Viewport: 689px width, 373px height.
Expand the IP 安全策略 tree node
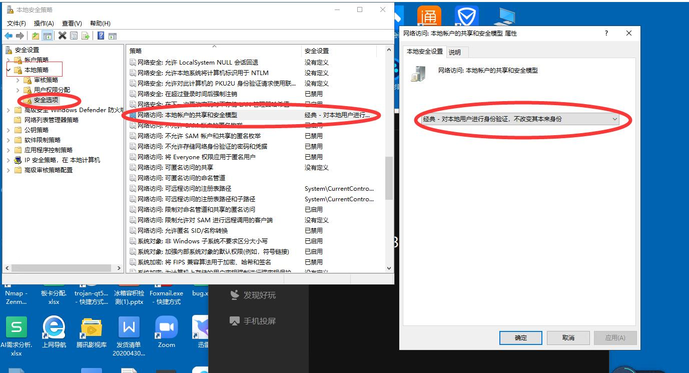[8, 160]
